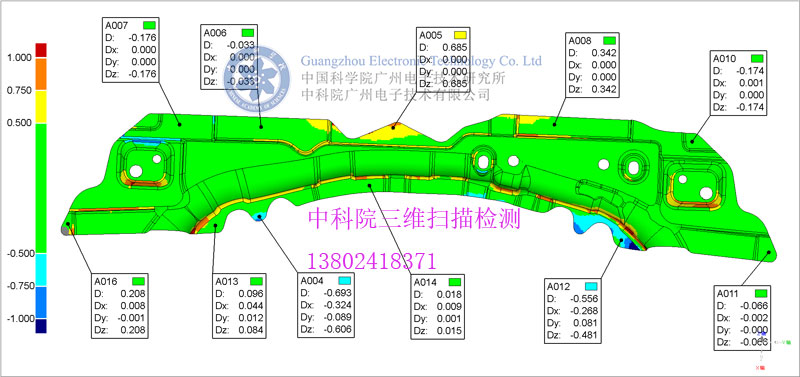
Task: Select the yellow swatch in A005 label
Action: click(x=460, y=35)
